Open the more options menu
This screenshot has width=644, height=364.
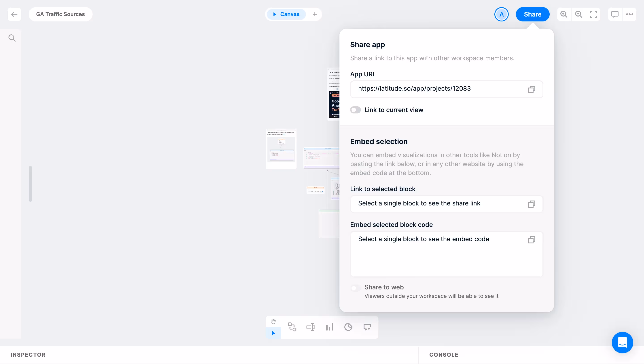pyautogui.click(x=630, y=14)
